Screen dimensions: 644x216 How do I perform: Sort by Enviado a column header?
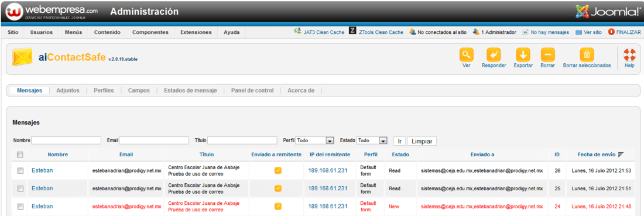tap(482, 155)
